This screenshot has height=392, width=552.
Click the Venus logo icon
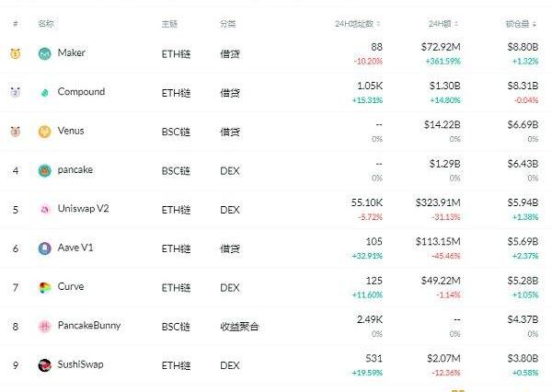[x=44, y=132]
